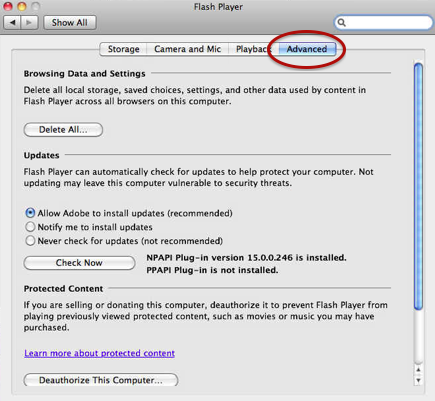
Task: Switch to the Storage tab
Action: 123,49
